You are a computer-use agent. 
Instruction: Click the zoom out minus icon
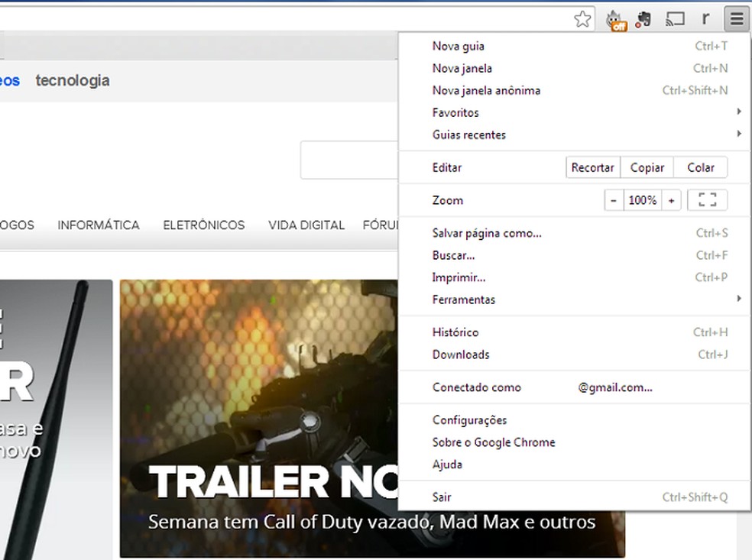pos(614,199)
